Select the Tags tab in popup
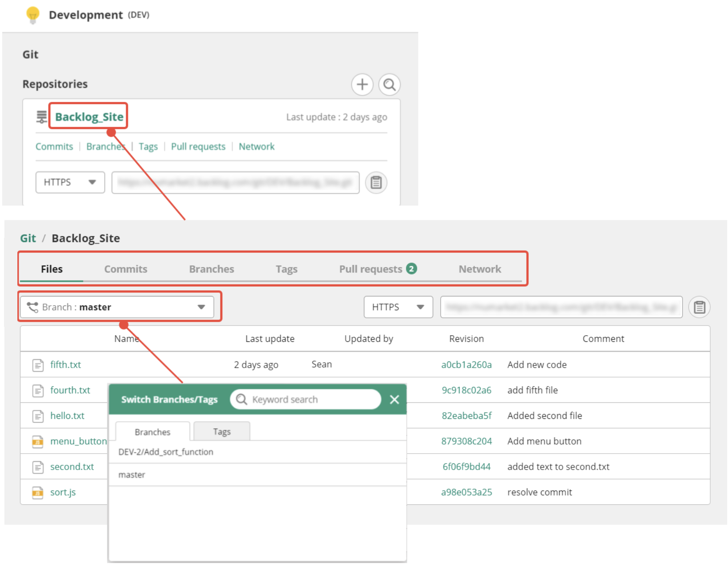Screen dimensions: 728x568 pos(221,432)
